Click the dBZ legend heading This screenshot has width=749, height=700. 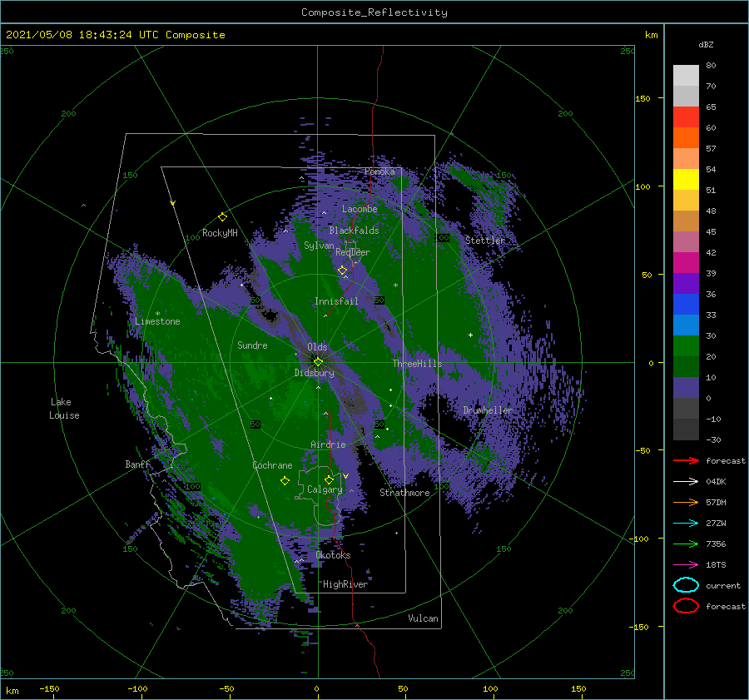pyautogui.click(x=706, y=44)
